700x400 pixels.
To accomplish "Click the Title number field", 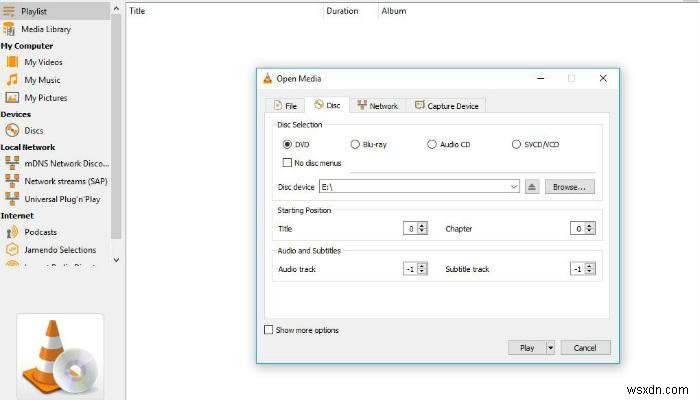I will pos(410,229).
